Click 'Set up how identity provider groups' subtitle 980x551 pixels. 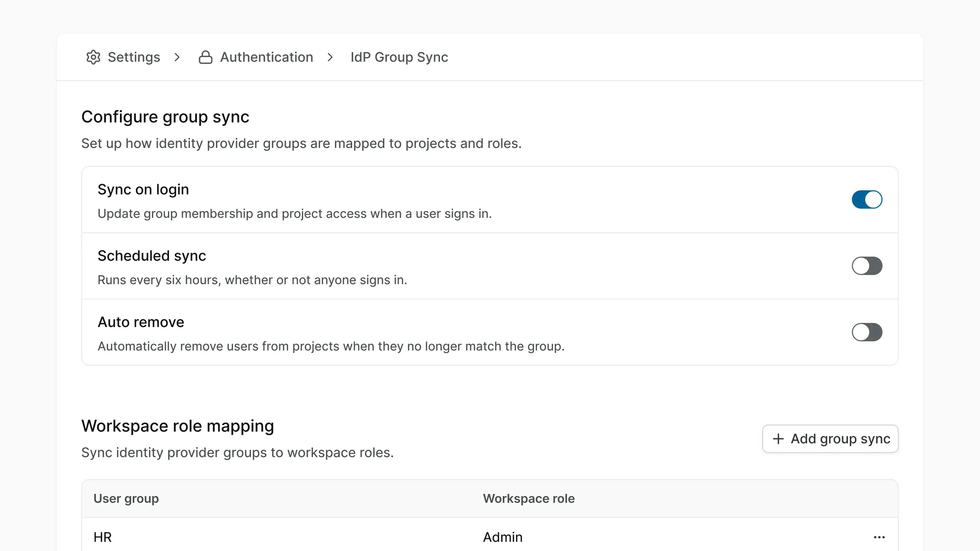tap(301, 143)
